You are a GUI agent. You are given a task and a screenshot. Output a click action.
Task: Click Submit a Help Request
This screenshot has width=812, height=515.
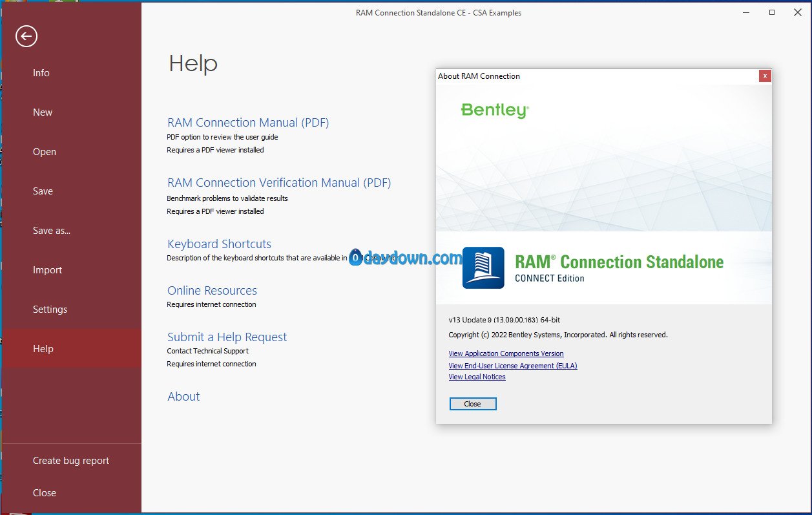[227, 337]
